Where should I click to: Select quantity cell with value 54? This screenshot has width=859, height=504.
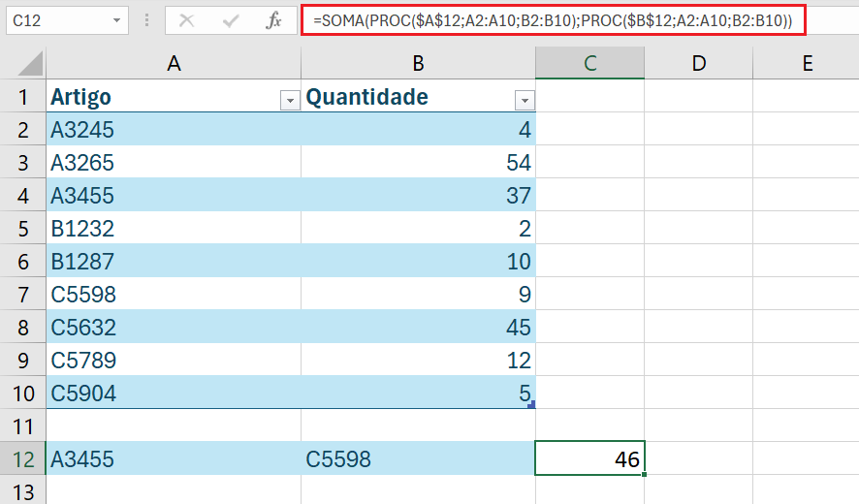tap(418, 162)
